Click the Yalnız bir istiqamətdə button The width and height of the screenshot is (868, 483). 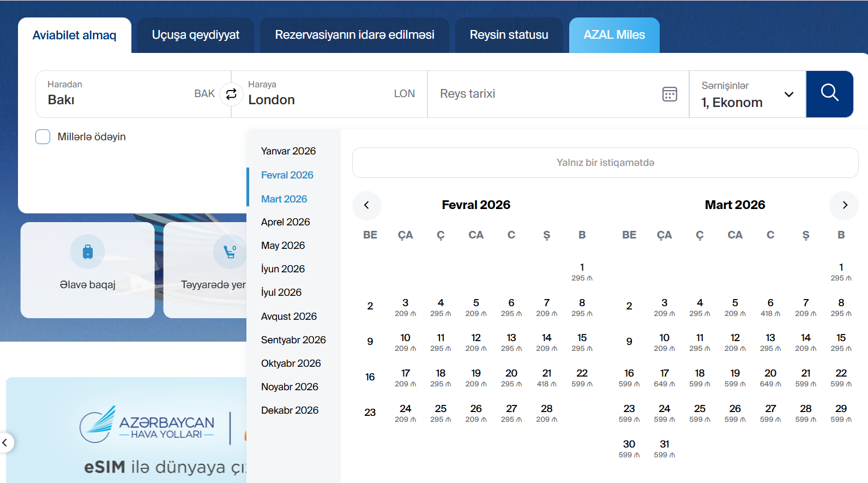(605, 163)
